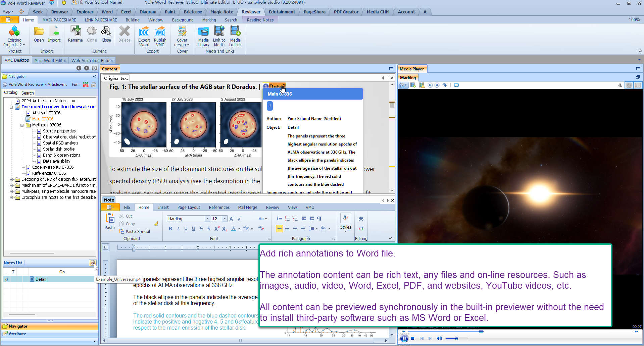
Task: Click the Publish VMC icon
Action: tap(160, 36)
